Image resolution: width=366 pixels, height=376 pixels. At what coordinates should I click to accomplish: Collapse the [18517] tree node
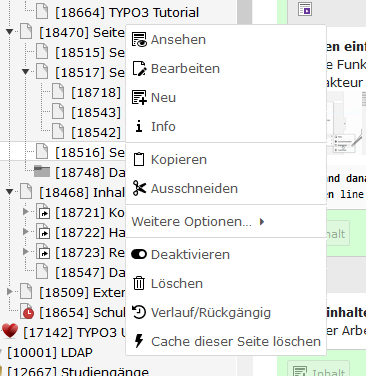click(26, 72)
